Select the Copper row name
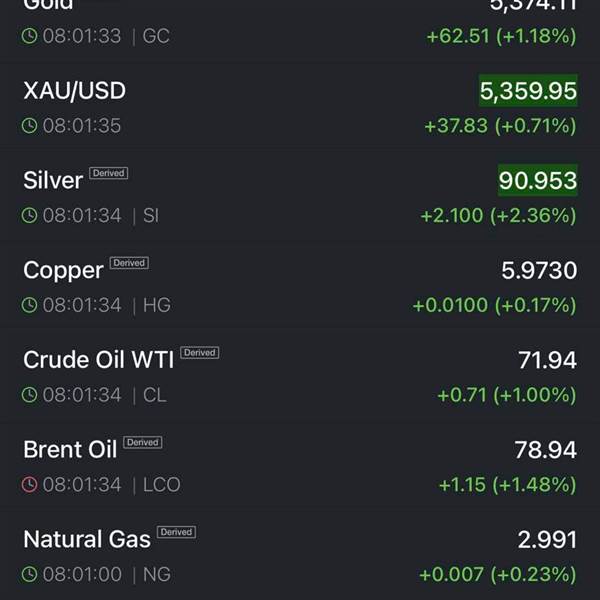The height and width of the screenshot is (600, 600). tap(63, 271)
